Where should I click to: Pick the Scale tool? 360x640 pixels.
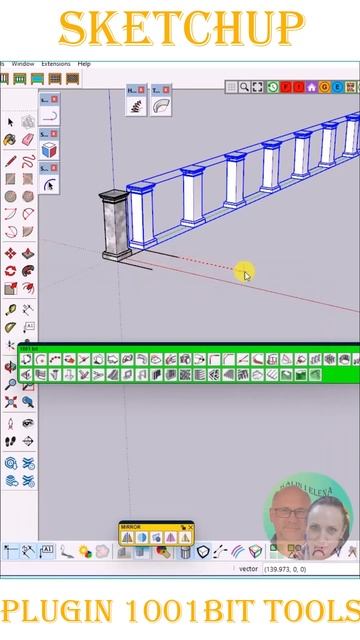pos(10,289)
